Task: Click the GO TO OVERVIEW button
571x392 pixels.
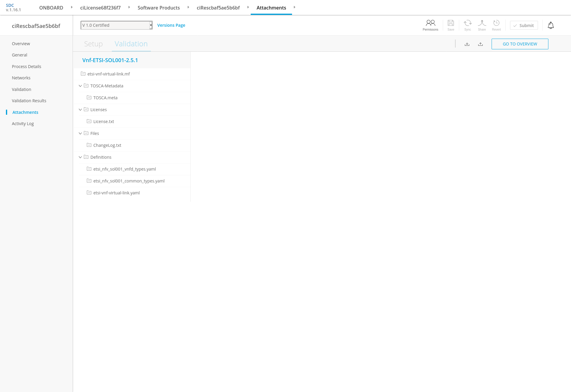Action: 520,44
